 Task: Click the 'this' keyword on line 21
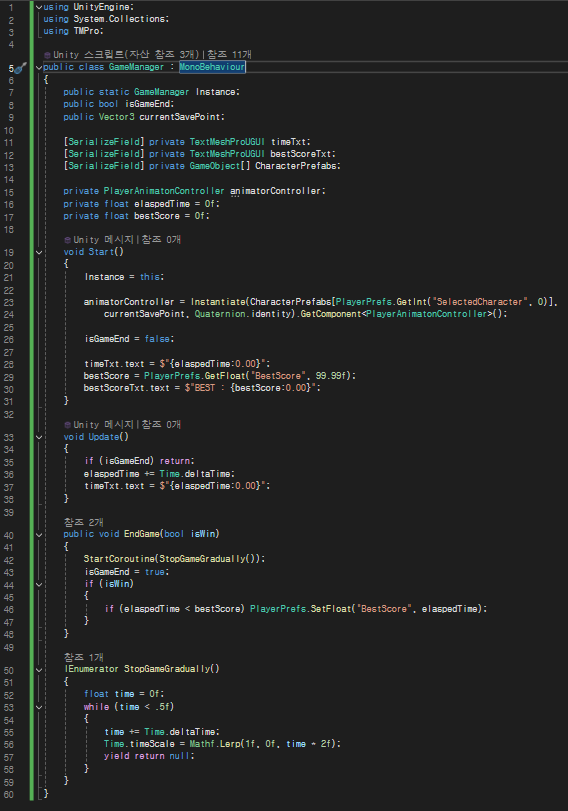click(150, 277)
